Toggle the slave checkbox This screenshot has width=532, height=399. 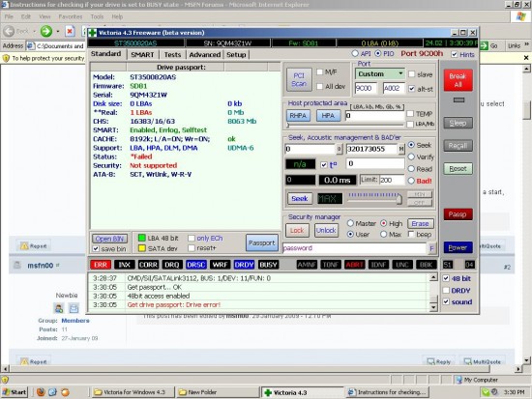[411, 73]
